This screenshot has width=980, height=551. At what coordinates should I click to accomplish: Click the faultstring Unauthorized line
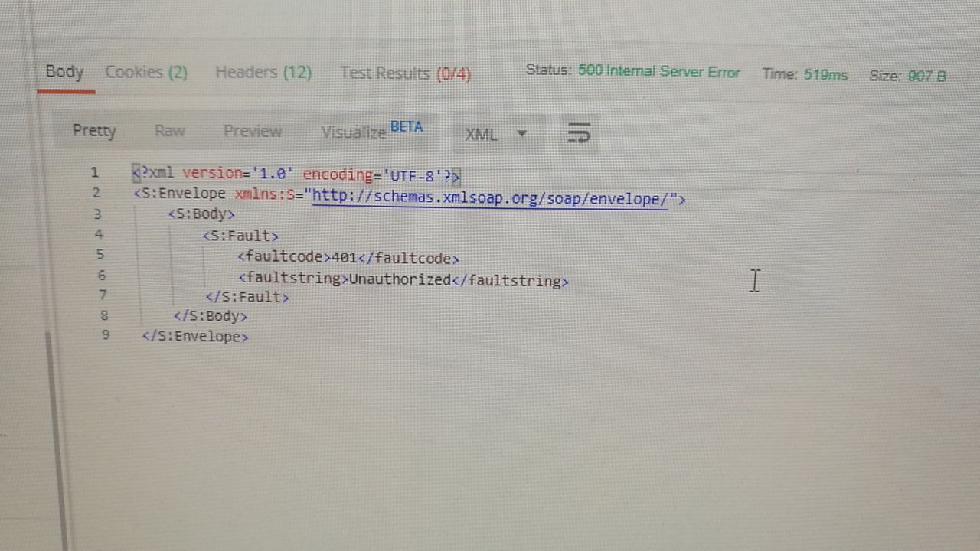tap(403, 279)
